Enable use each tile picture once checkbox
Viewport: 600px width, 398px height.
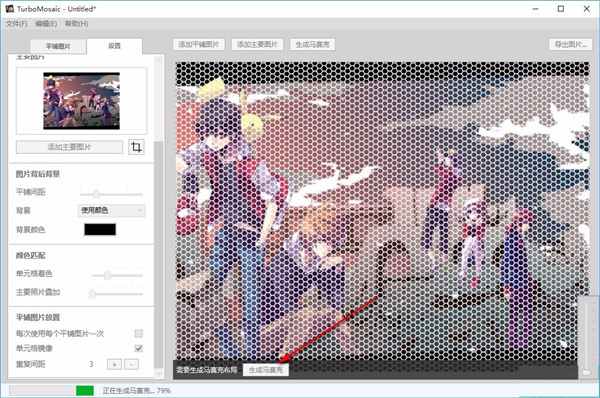(x=139, y=333)
